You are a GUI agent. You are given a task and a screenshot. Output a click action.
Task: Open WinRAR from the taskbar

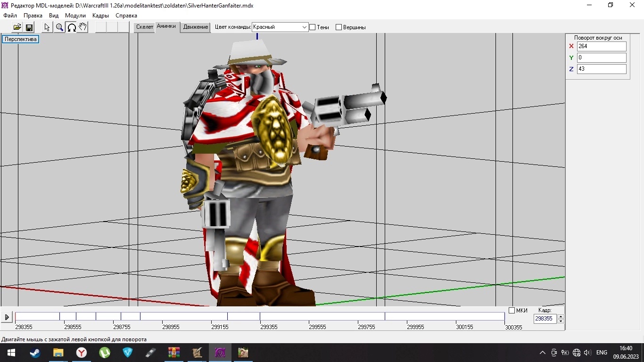[x=174, y=353]
